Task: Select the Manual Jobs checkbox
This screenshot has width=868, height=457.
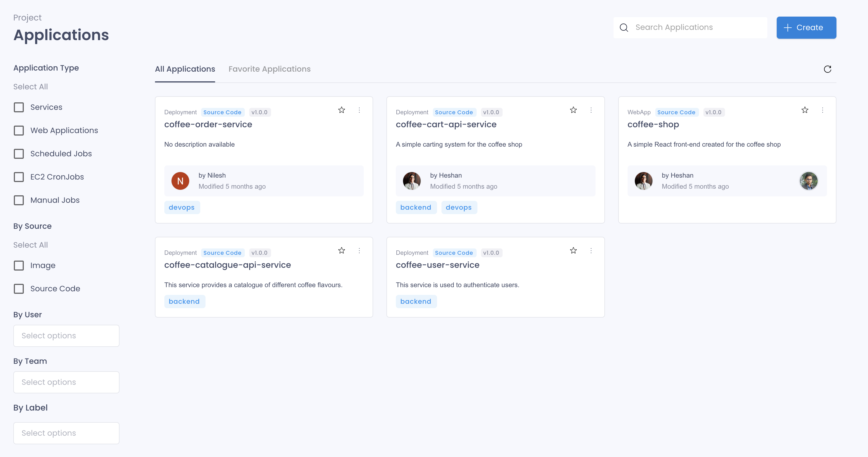Action: tap(19, 200)
